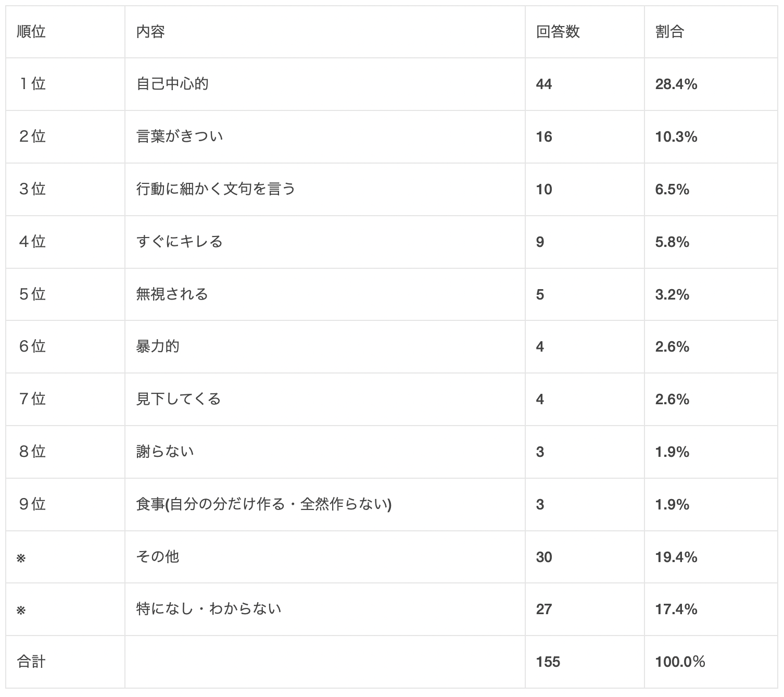Viewport: 784px width, 697px height.
Task: Select the その他 cell
Action: tap(158, 557)
